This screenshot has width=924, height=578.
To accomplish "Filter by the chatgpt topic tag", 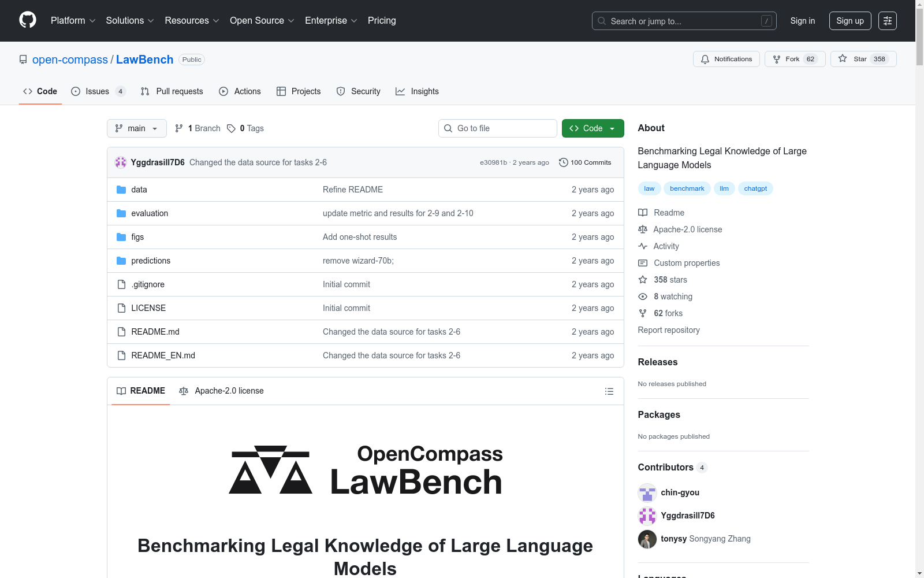I will [755, 188].
